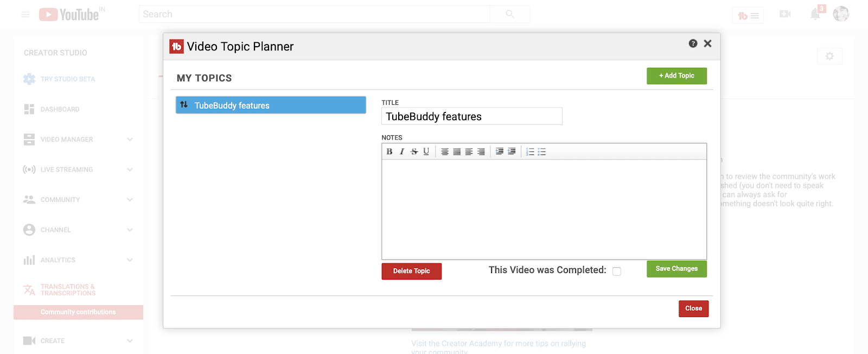Apply strikethrough formatting in the notes editor
This screenshot has width=868, height=354.
(414, 151)
